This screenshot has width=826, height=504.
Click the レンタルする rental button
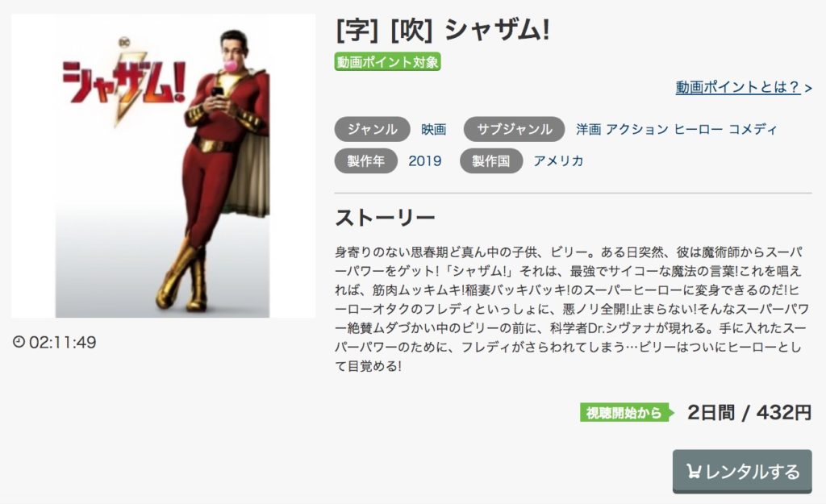(742, 471)
